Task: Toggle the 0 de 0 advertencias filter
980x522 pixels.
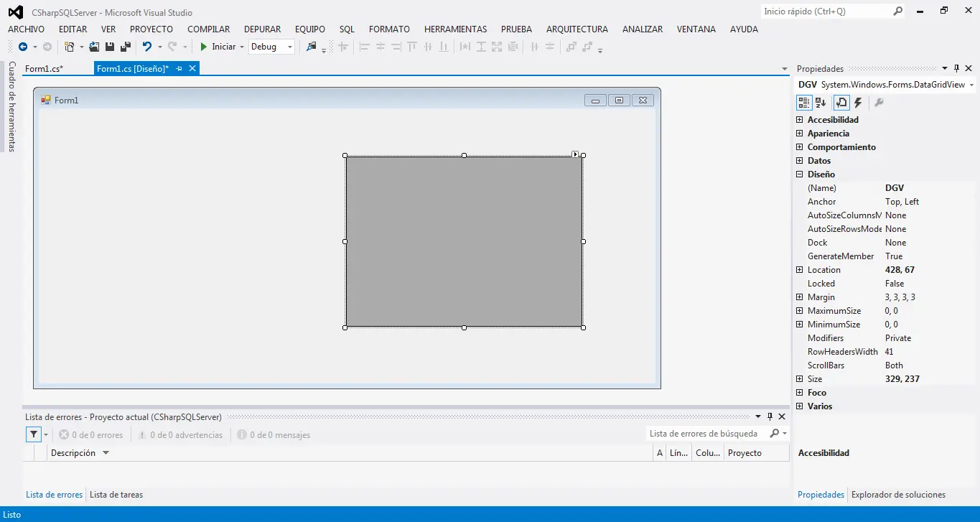Action: [180, 435]
